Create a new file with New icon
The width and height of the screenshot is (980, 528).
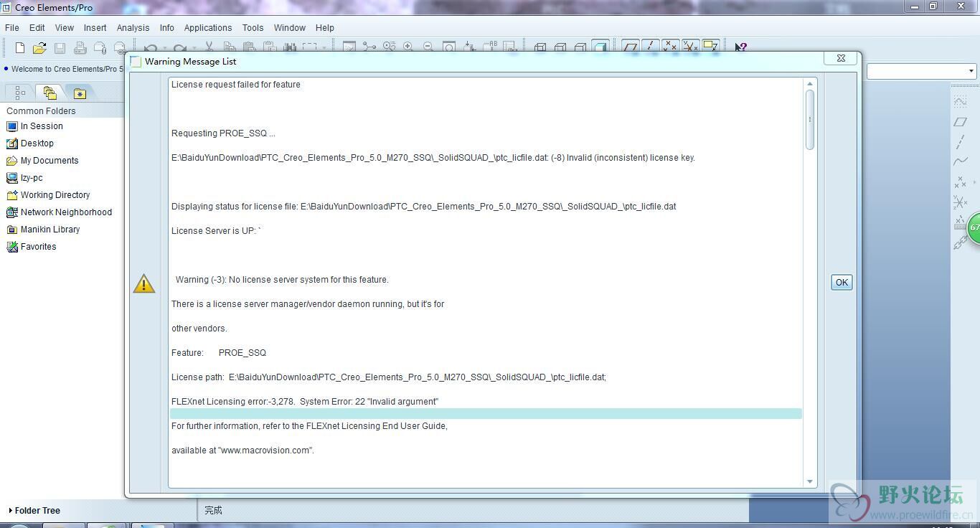[20, 47]
